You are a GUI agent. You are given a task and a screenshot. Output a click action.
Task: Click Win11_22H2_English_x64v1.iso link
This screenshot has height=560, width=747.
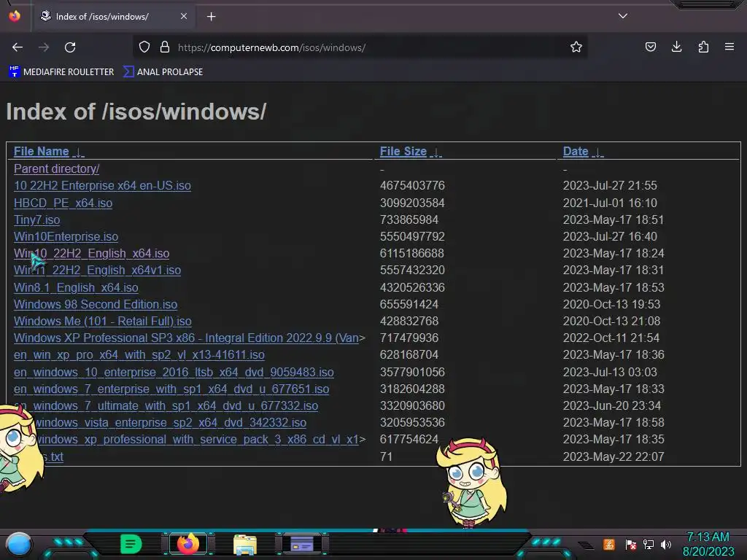click(97, 270)
